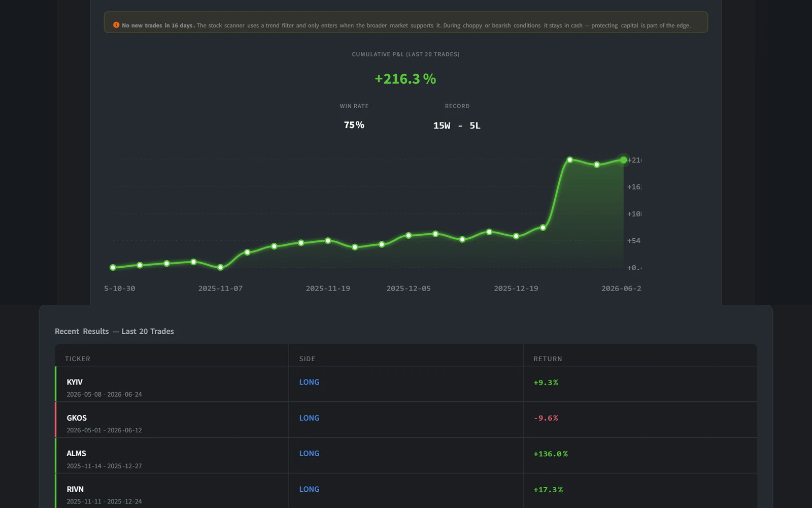Click the +9.3% return for KYIV
This screenshot has width=812, height=508.
[x=546, y=383]
